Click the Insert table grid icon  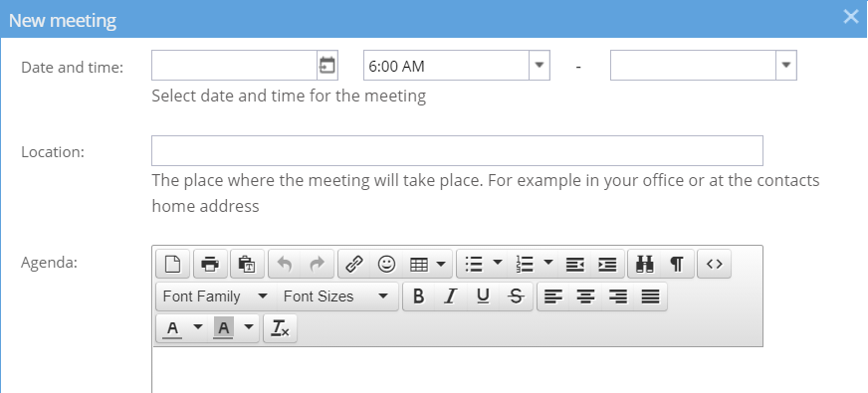click(418, 265)
